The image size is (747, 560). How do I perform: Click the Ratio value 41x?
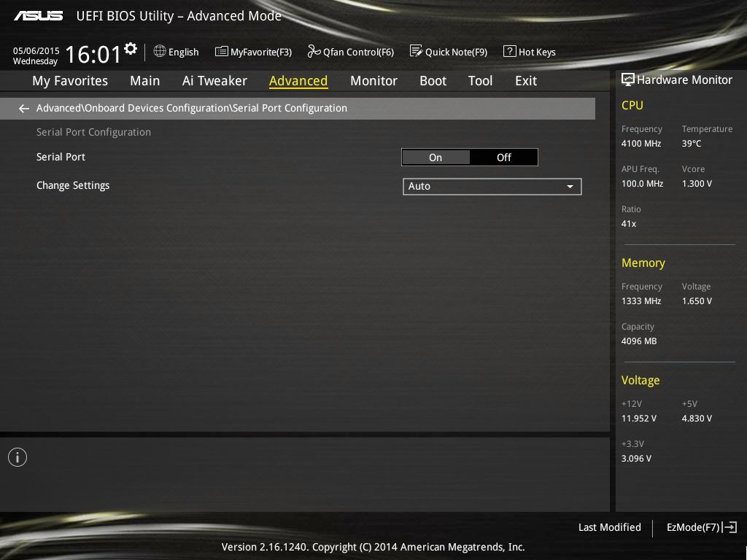tap(628, 223)
